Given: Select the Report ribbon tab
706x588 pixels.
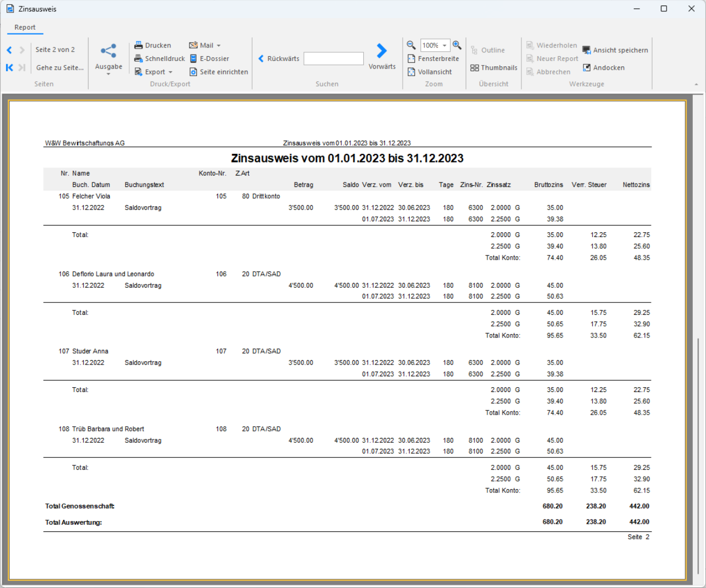Looking at the screenshot, I should 25,27.
